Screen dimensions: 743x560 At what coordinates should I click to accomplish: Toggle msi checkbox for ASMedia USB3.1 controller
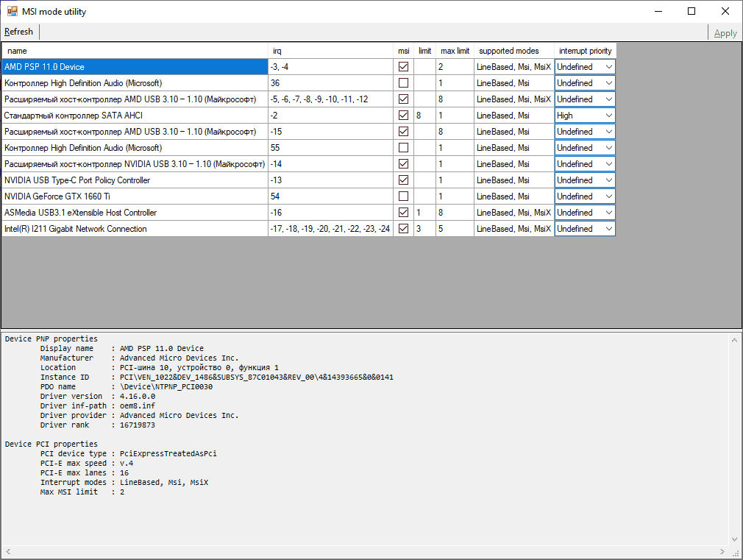point(403,212)
